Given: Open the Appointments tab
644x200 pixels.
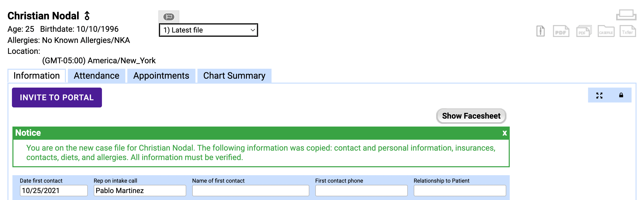Looking at the screenshot, I should point(161,76).
